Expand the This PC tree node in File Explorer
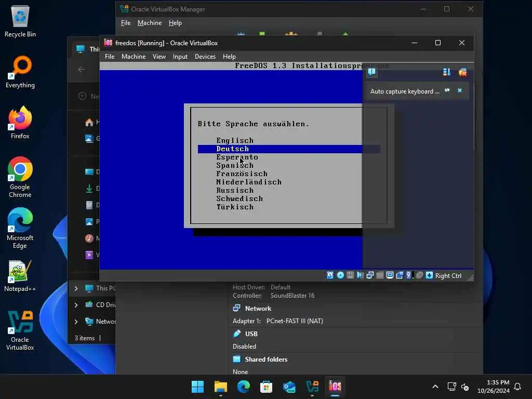The height and width of the screenshot is (399, 532). [x=76, y=288]
